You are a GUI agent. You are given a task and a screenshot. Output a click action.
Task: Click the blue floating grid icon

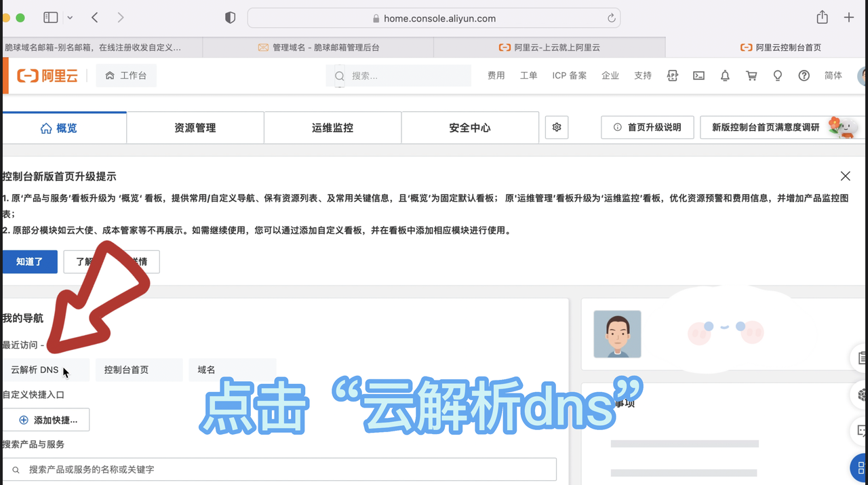point(859,468)
